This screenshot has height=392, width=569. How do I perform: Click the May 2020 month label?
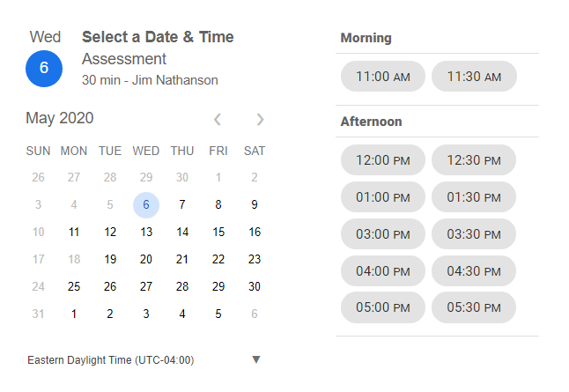coord(60,118)
